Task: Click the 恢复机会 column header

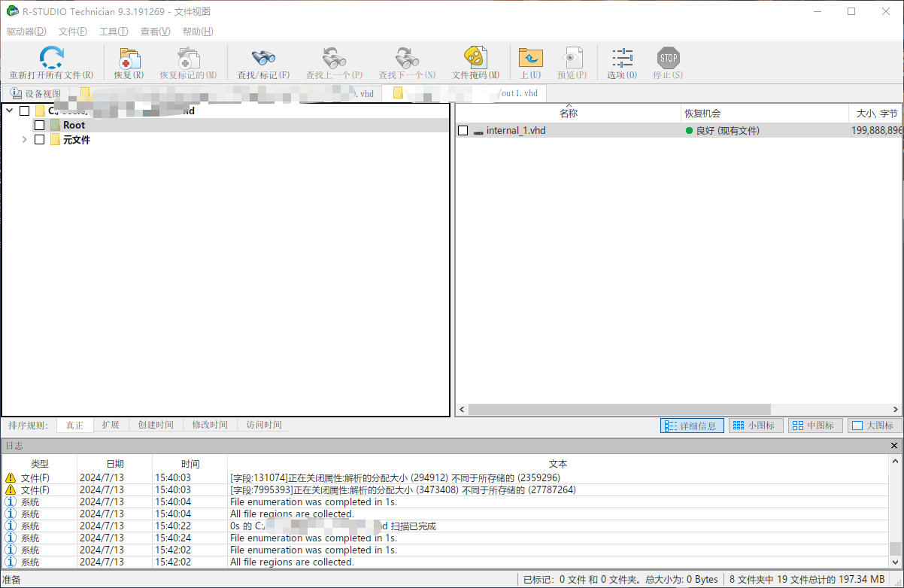Action: (x=764, y=114)
